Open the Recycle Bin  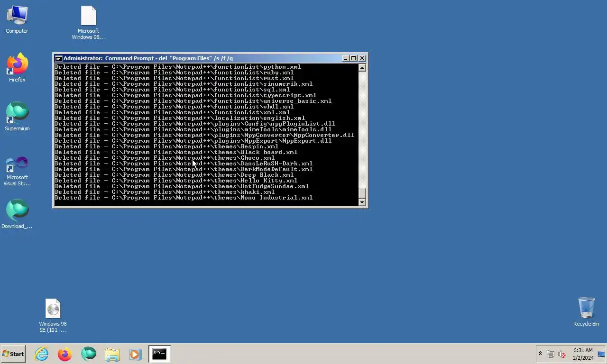[x=586, y=312]
